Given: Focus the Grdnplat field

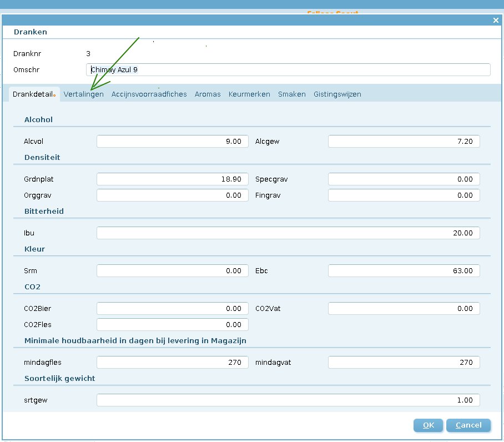Looking at the screenshot, I should [x=173, y=179].
